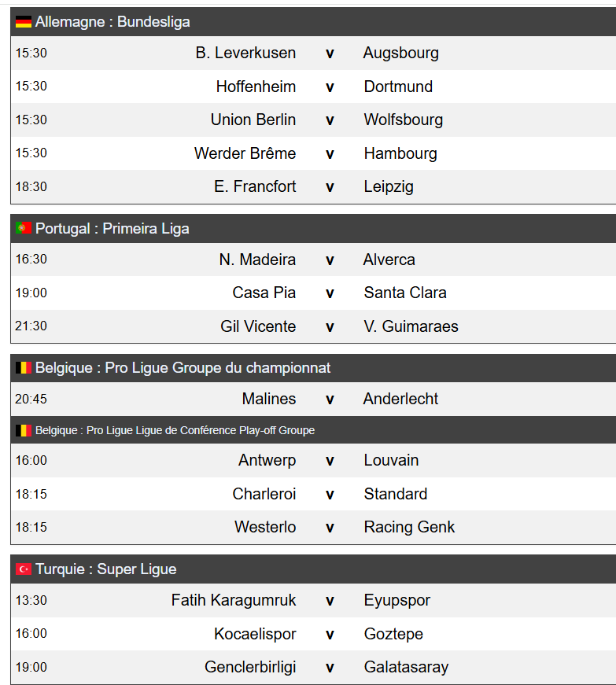Open the Union Berlin v Wolfsbourg match

tap(330, 120)
